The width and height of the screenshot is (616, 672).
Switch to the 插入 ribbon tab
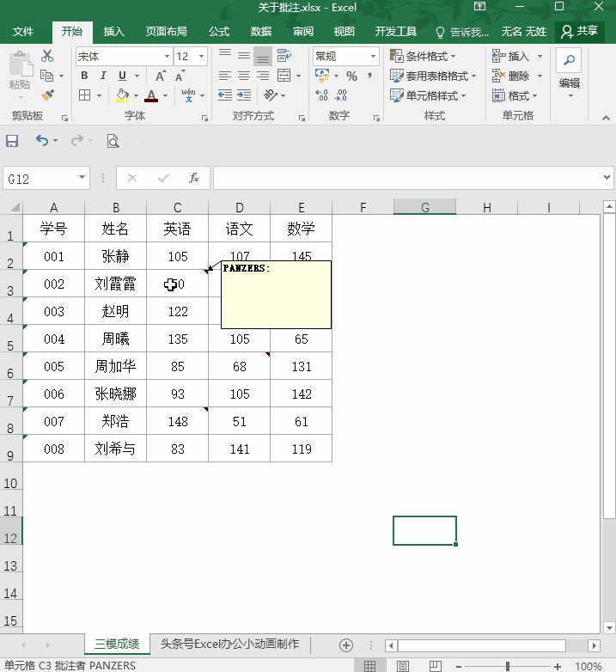coord(113,32)
